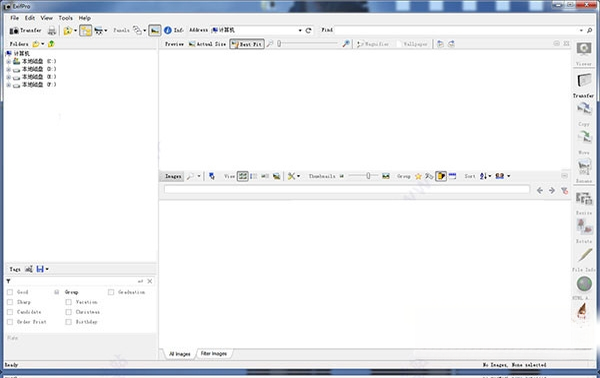600x378 pixels.
Task: Click the calendar group icon in the Group toolbar
Action: pos(452,176)
